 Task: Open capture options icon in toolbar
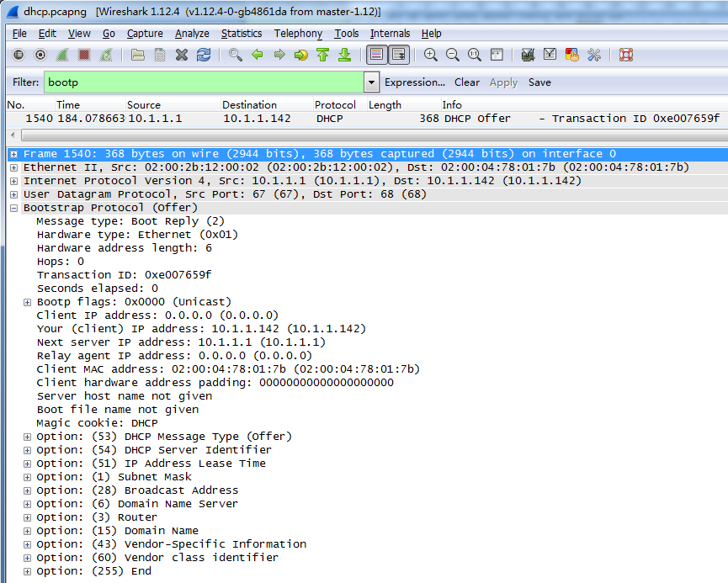coord(40,55)
